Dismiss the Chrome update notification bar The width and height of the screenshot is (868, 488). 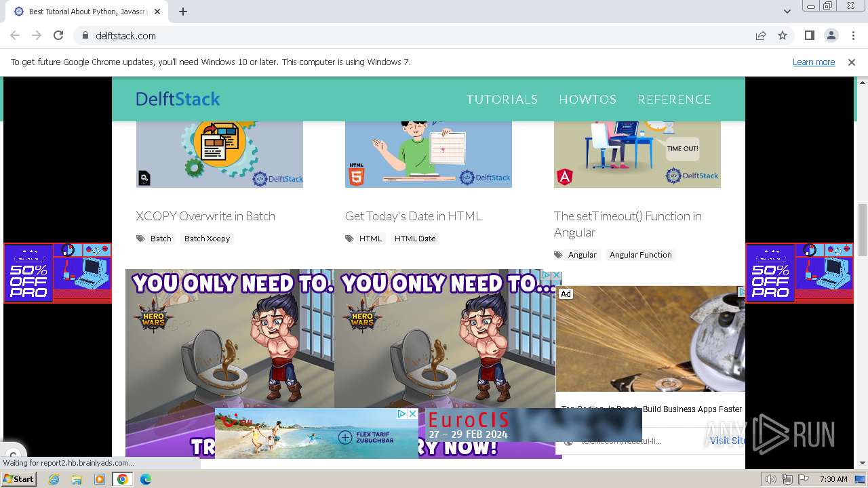[x=852, y=62]
